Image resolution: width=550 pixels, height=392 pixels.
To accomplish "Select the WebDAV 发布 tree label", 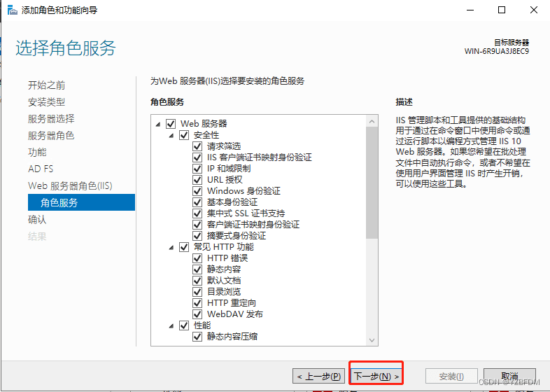I will (x=235, y=314).
